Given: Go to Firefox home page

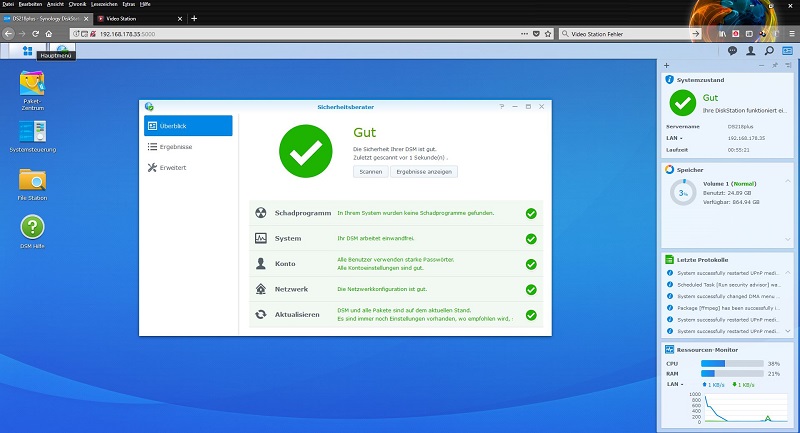Looking at the screenshot, I should click(48, 34).
